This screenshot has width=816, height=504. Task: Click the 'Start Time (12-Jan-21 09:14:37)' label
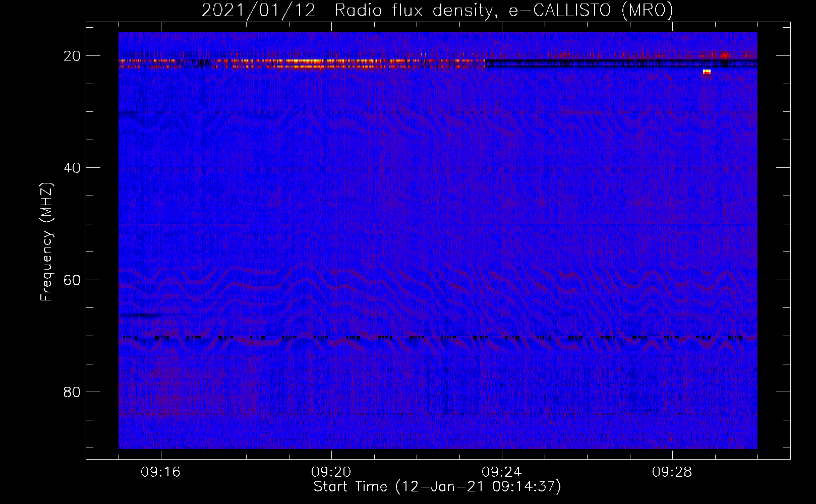(437, 487)
